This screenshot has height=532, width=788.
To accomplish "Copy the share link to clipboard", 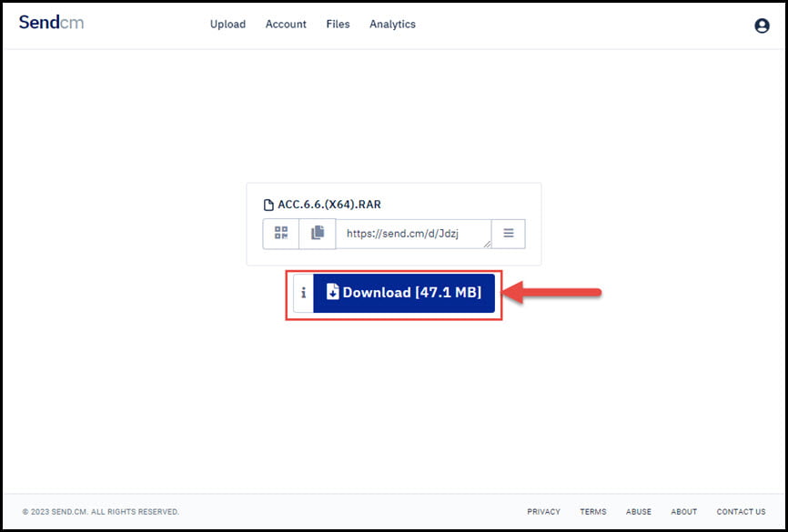I will 317,234.
